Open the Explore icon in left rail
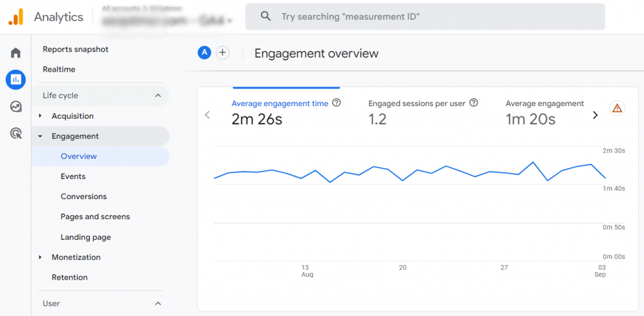The height and width of the screenshot is (316, 644). click(16, 107)
